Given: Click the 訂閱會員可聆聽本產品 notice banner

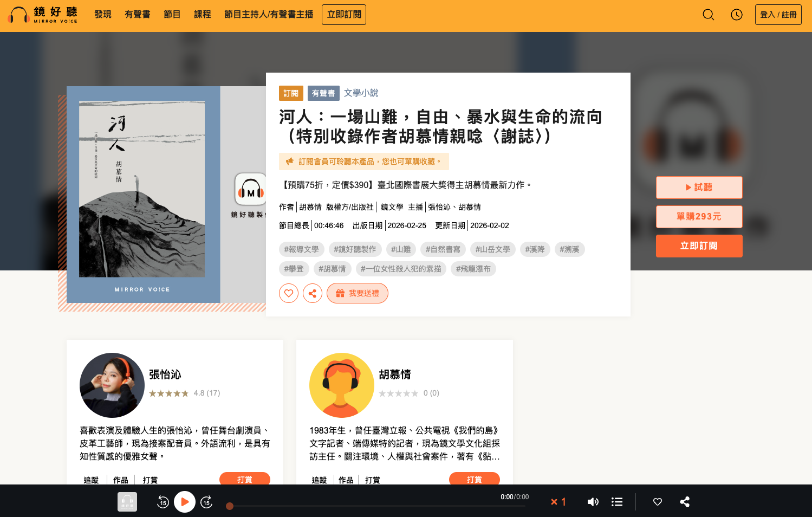Looking at the screenshot, I should pyautogui.click(x=364, y=161).
